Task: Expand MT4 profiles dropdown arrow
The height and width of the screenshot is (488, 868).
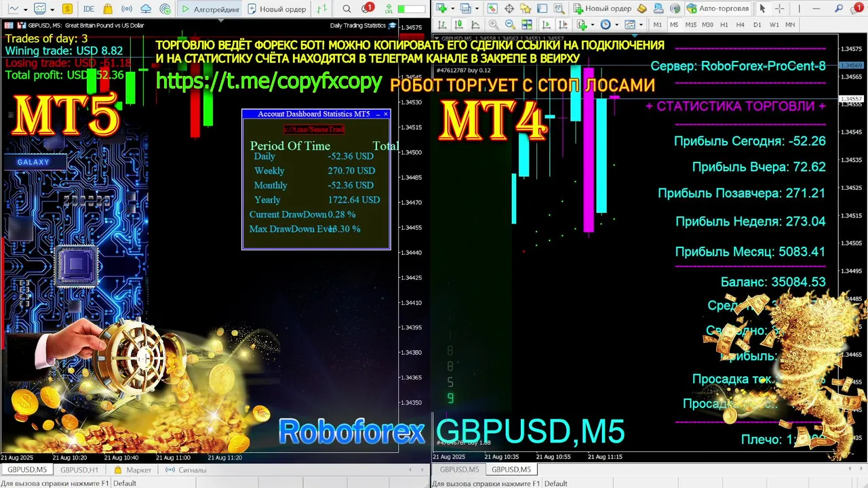Action: pyautogui.click(x=477, y=9)
